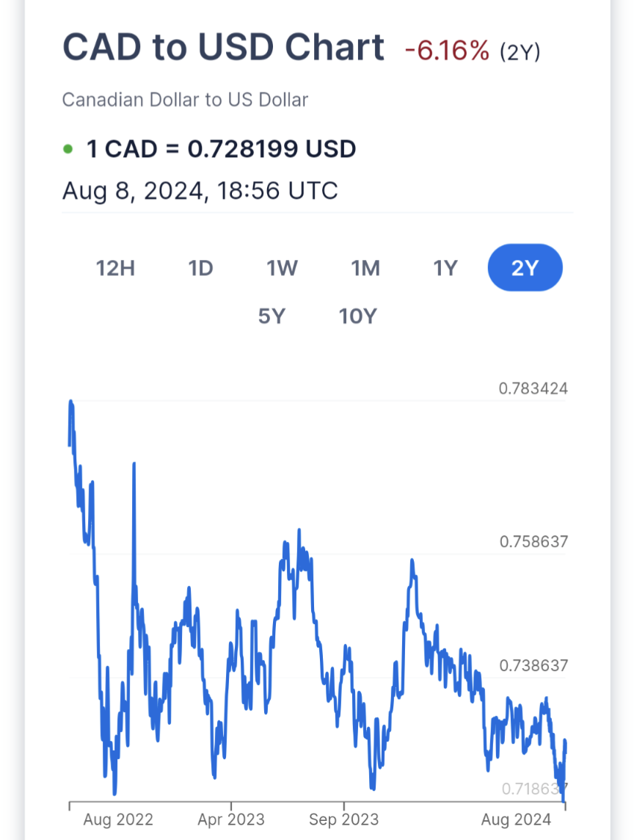Select the 12H time range

point(115,268)
